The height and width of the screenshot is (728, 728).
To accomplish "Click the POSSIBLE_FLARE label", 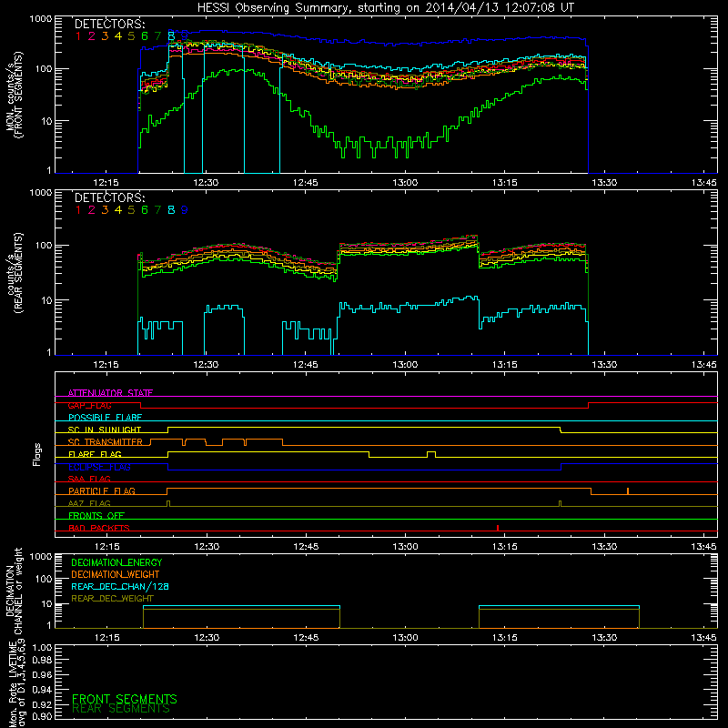I will point(105,418).
